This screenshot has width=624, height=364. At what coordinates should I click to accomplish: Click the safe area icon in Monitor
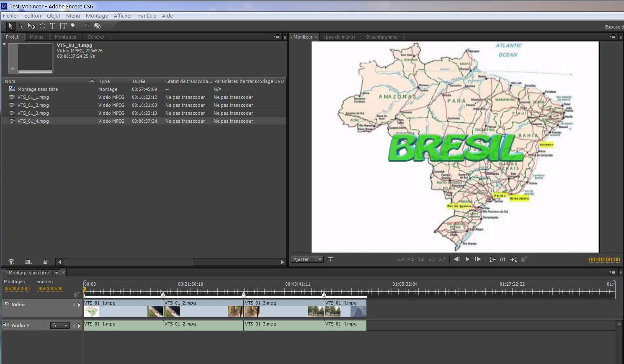click(330, 259)
